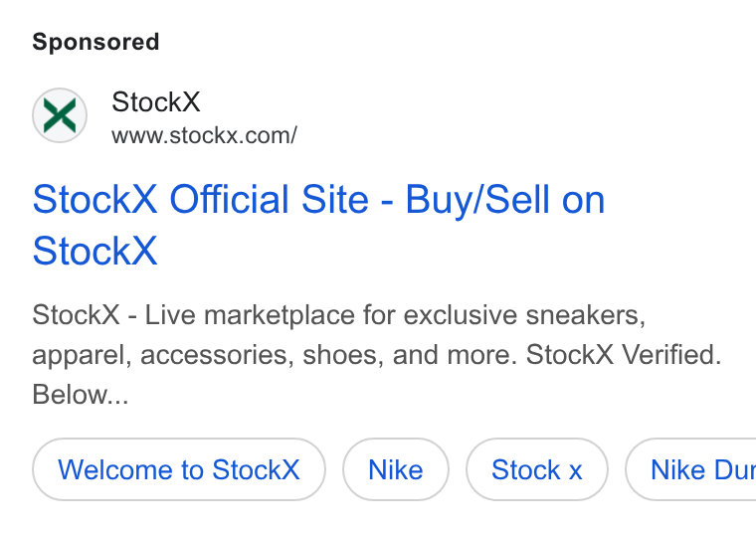Choose the Stock x sitelink chip
The image size is (756, 533).
(x=536, y=469)
